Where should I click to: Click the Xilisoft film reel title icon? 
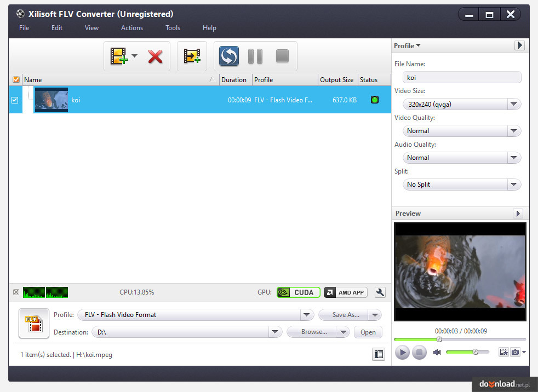(21, 14)
